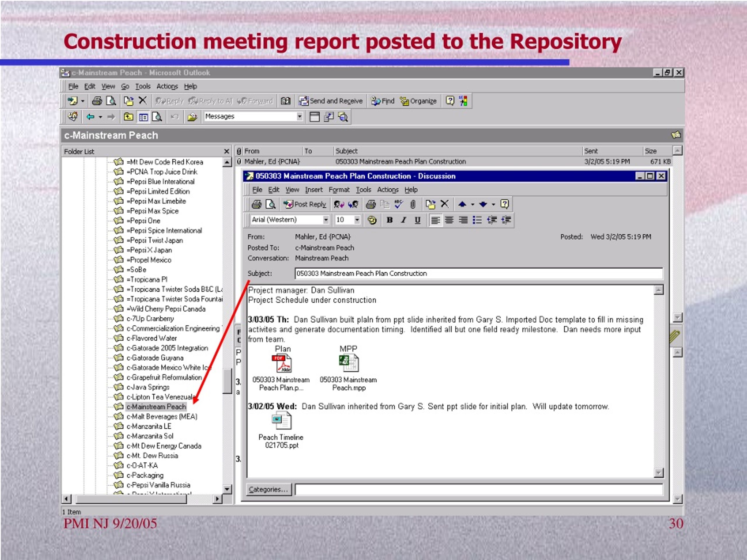The width and height of the screenshot is (747, 560).
Task: Select the =SoBe folder
Action: point(137,270)
